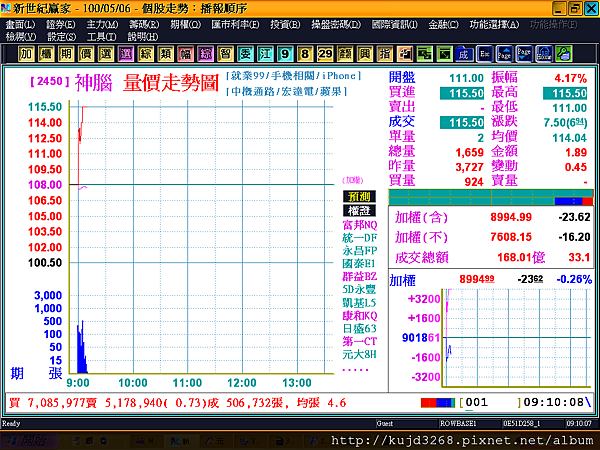
Task: Open the 設定(S) menu
Action: [x=61, y=37]
